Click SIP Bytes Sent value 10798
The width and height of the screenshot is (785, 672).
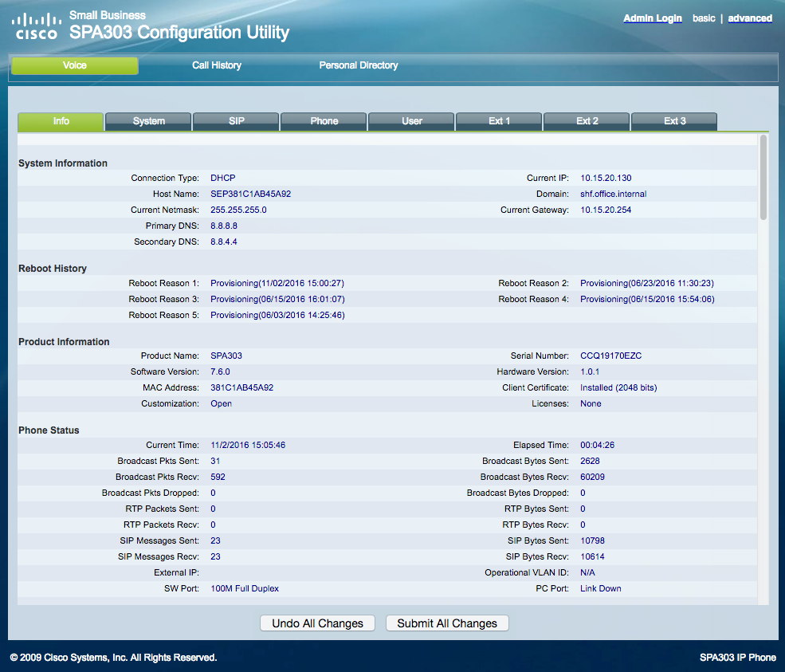[592, 541]
